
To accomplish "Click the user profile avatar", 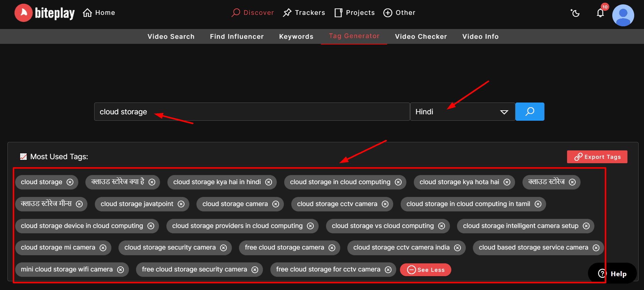I will pos(623,15).
